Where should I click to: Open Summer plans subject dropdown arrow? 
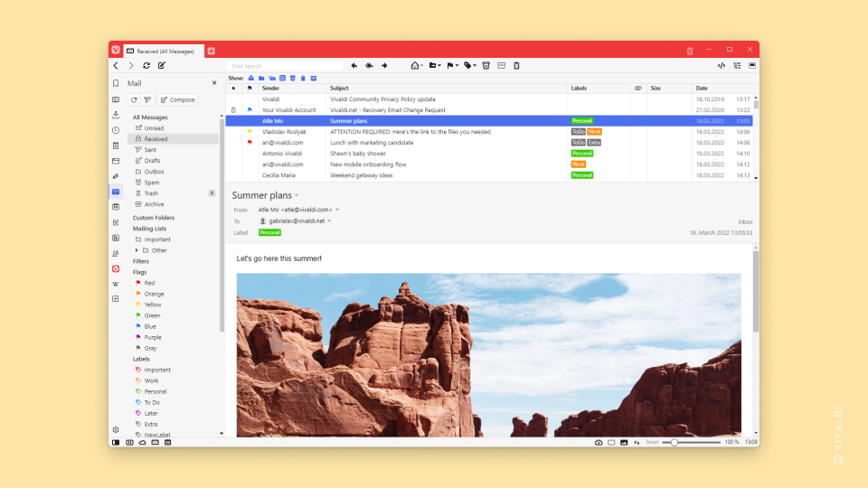(297, 196)
